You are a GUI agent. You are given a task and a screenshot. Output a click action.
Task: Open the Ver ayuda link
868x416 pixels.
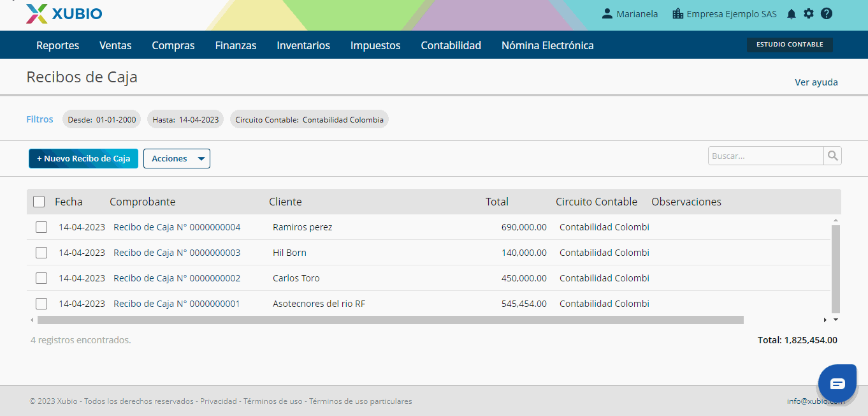[x=816, y=82]
